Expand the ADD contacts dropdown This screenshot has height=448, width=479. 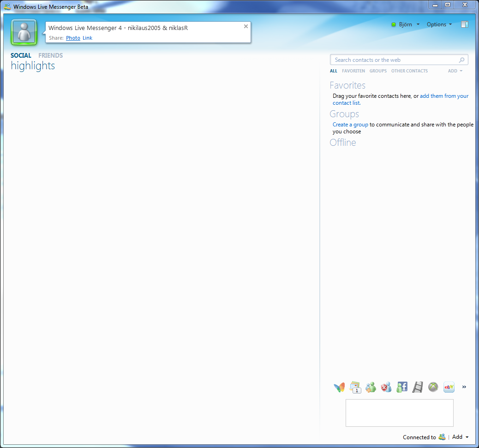click(x=455, y=71)
